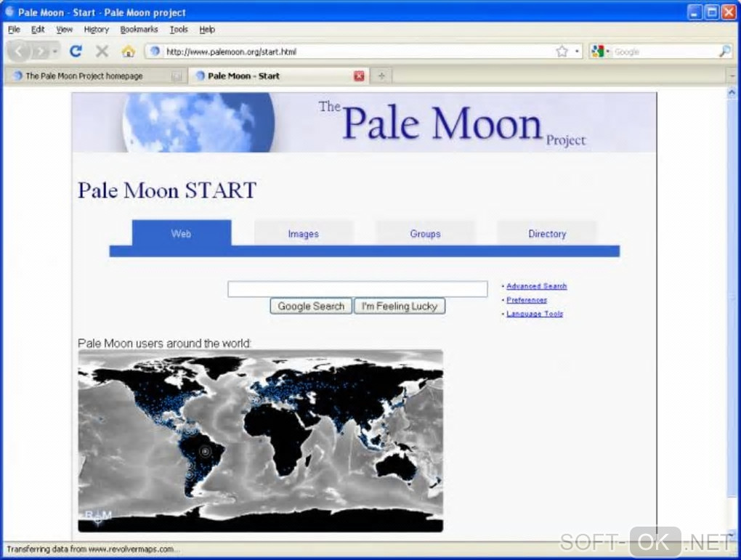The width and height of the screenshot is (741, 560).
Task: Click the Google Search button
Action: [311, 307]
